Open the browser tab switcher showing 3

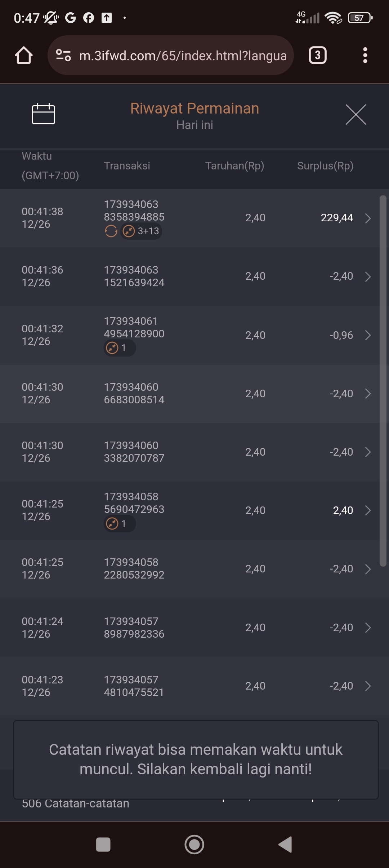(317, 56)
